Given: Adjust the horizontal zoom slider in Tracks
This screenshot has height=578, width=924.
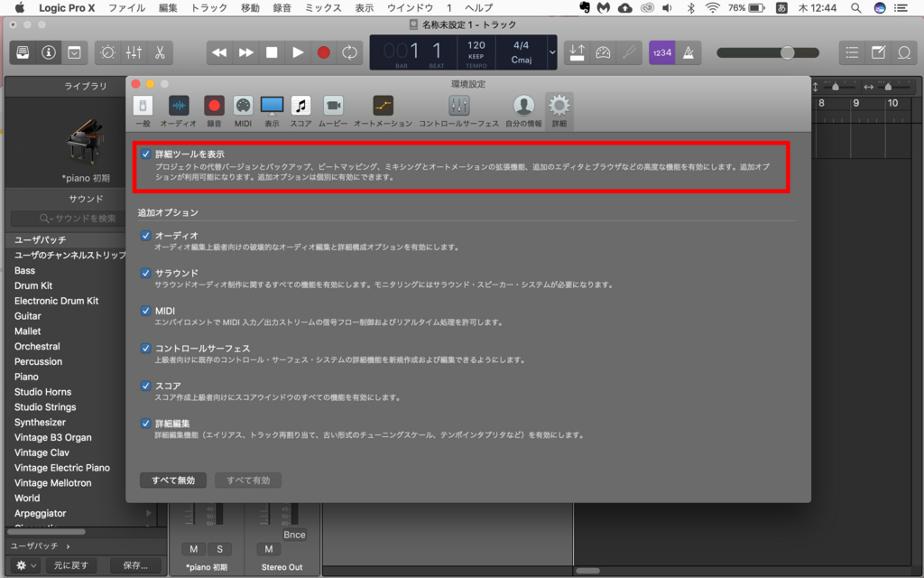Looking at the screenshot, I should 888,87.
